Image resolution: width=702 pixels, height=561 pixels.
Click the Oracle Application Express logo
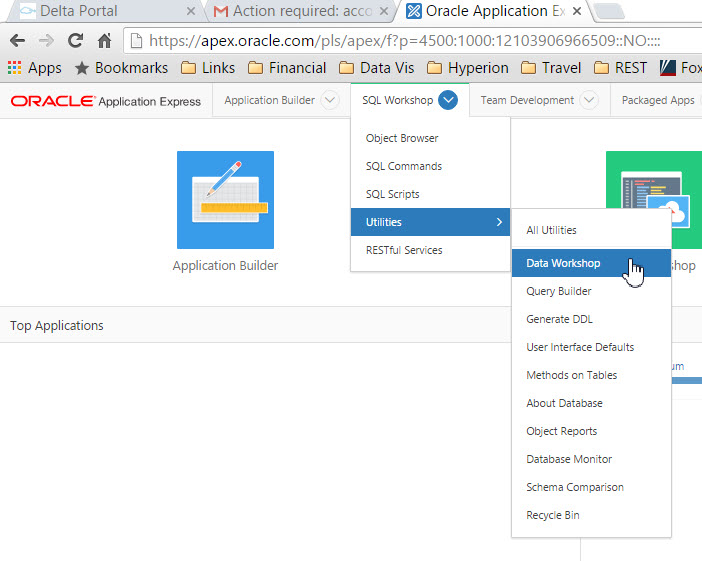[x=106, y=101]
